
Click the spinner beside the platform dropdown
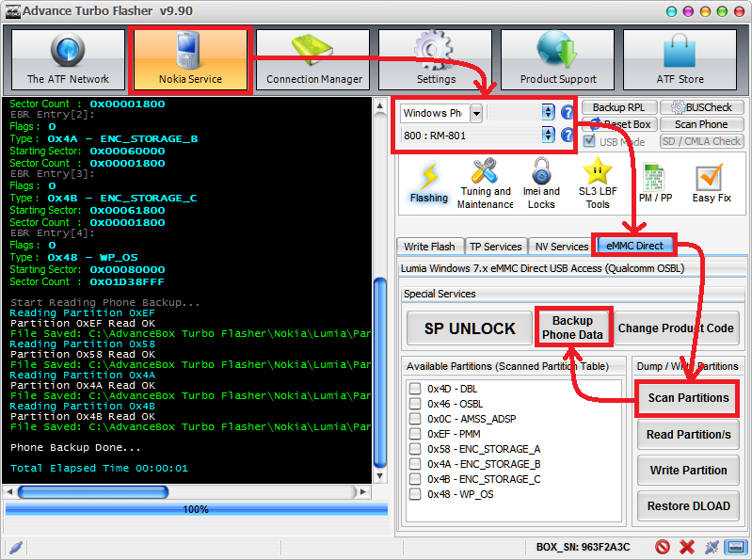pos(548,113)
